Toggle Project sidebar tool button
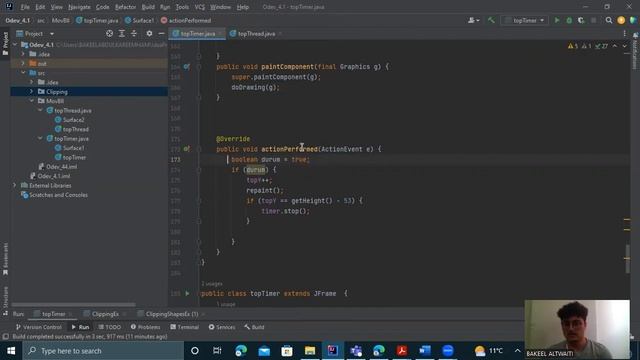Screen dimensions: 640x360 tap(5, 43)
